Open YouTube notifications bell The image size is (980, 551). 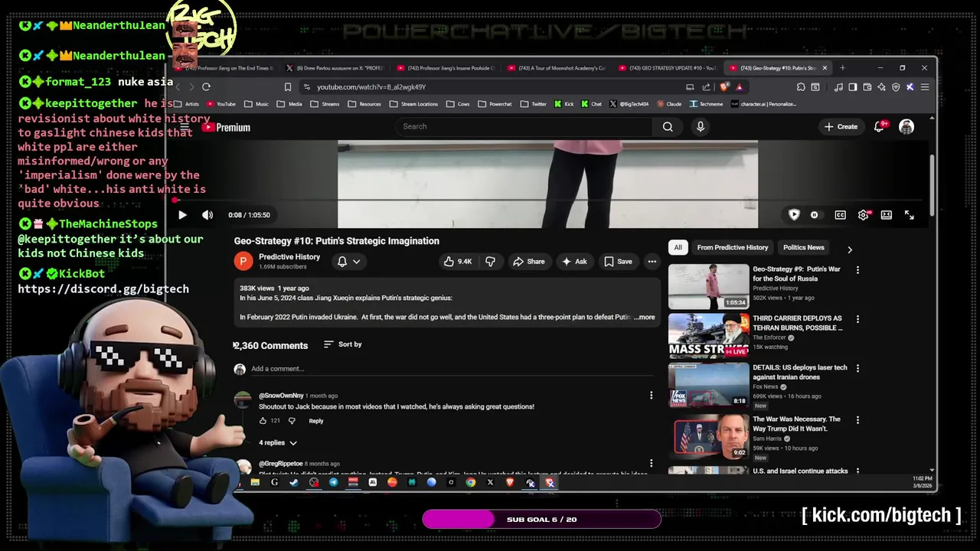tap(879, 127)
